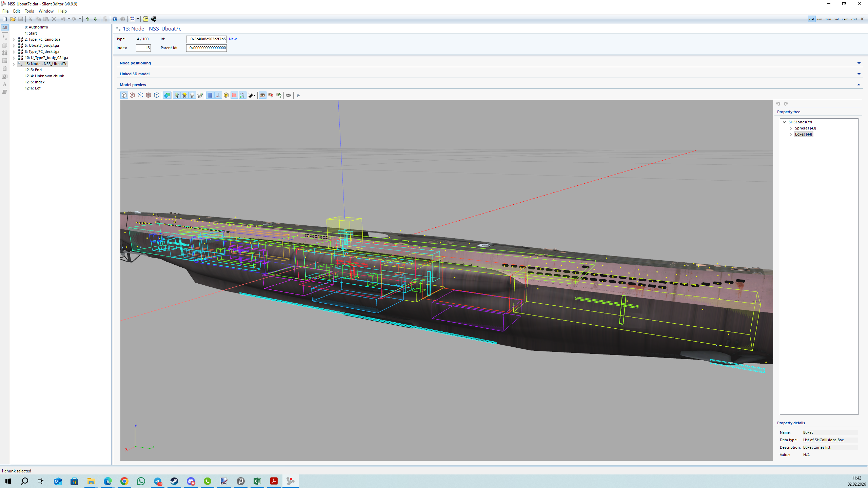The image size is (868, 488).
Task: Click the green move chunk up arrow
Action: click(87, 19)
